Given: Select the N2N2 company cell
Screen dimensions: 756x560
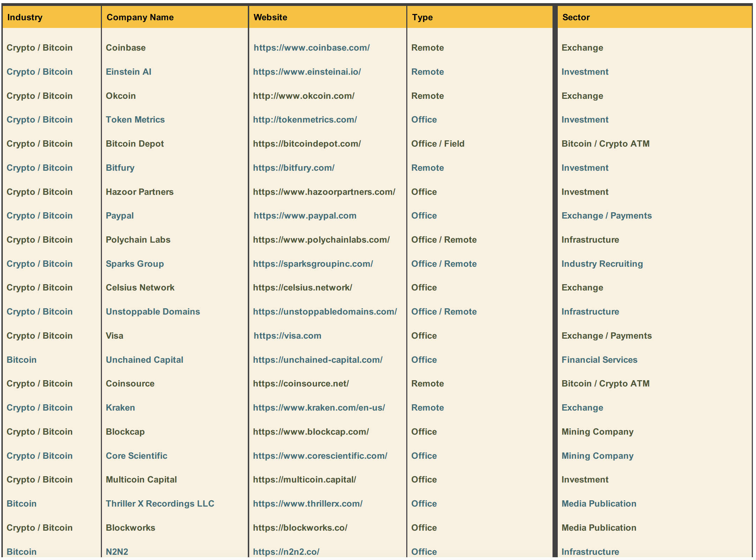Looking at the screenshot, I should 117,552.
